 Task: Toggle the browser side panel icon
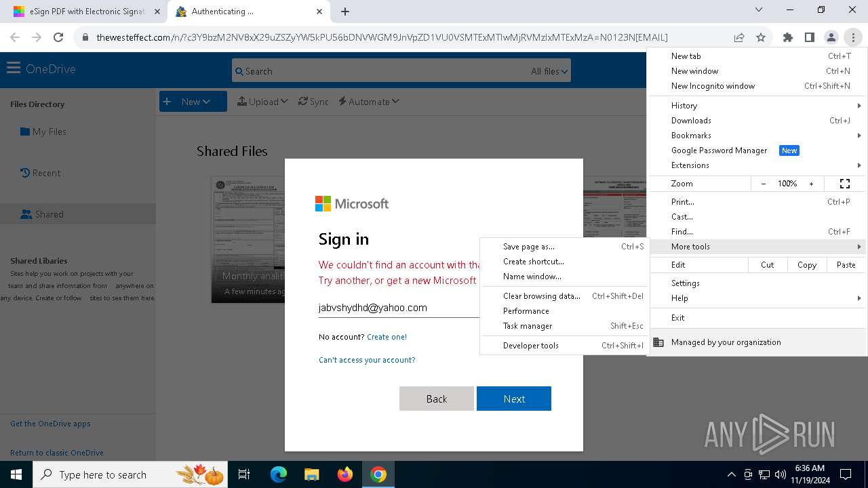click(810, 37)
